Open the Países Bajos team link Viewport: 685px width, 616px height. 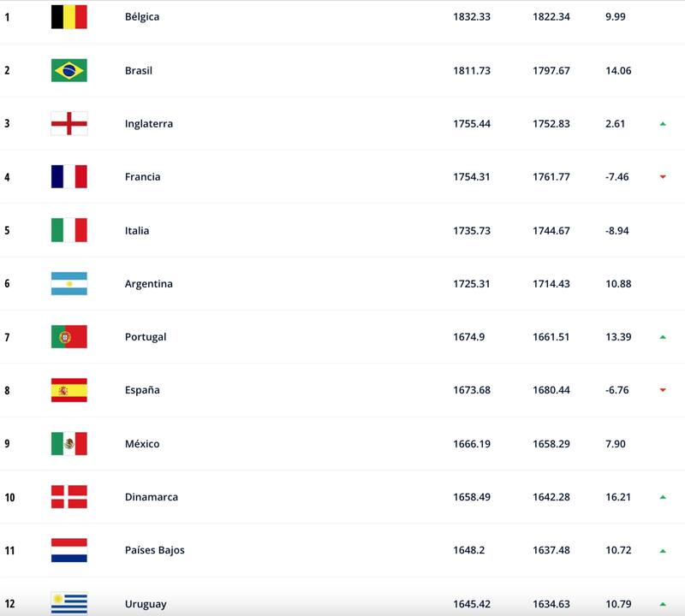[154, 550]
